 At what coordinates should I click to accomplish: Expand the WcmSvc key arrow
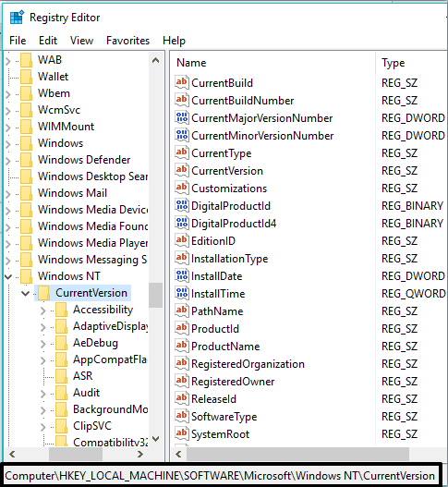[8, 111]
